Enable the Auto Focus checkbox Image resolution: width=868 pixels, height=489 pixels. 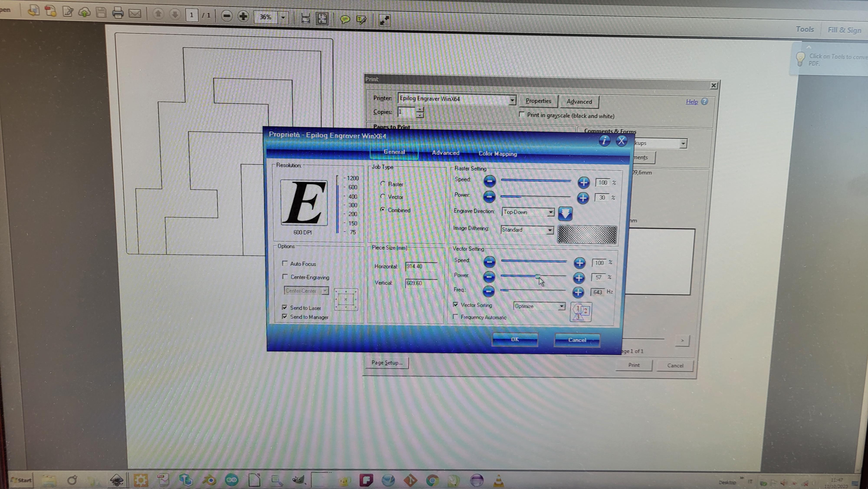285,263
